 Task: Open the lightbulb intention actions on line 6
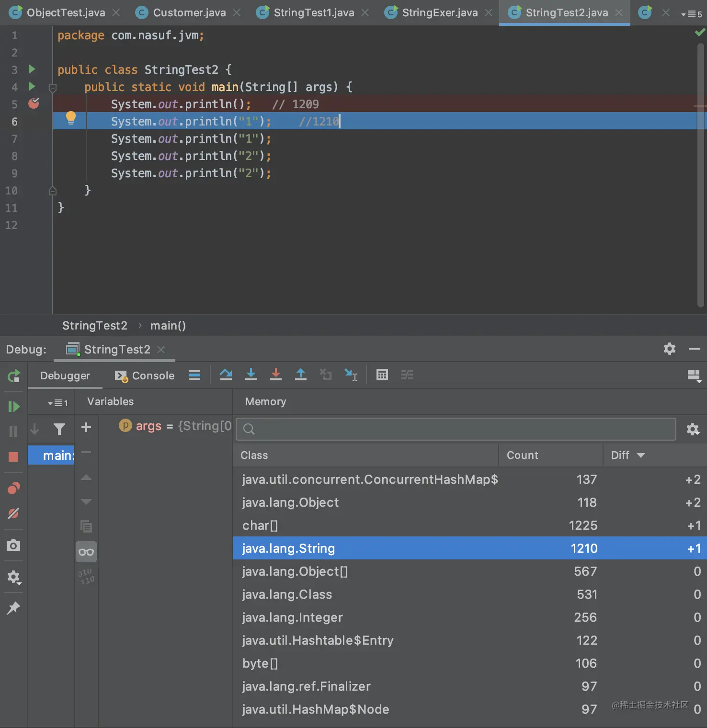(x=70, y=118)
